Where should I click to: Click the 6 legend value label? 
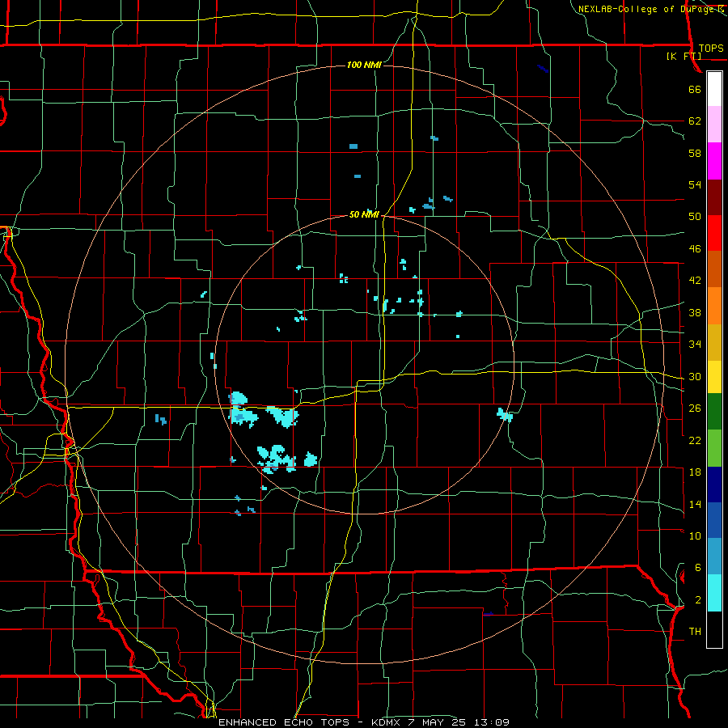tap(698, 567)
